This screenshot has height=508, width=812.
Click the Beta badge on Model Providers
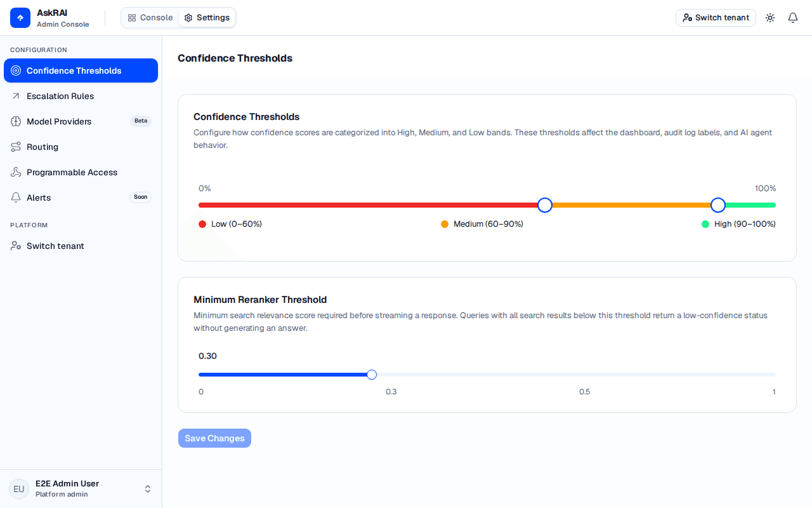click(141, 121)
